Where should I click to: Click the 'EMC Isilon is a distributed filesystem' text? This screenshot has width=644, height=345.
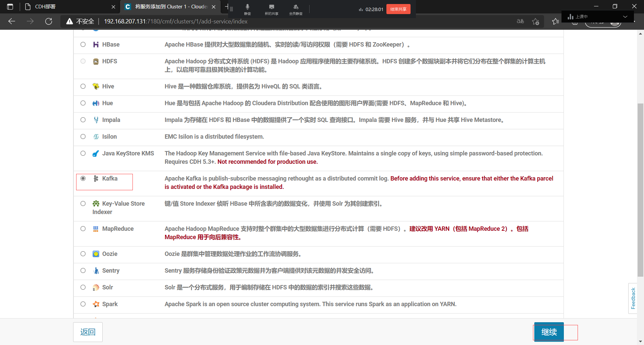pyautogui.click(x=214, y=137)
